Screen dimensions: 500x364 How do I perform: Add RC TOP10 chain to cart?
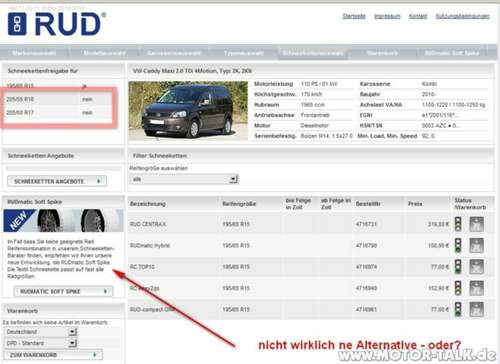(477, 267)
